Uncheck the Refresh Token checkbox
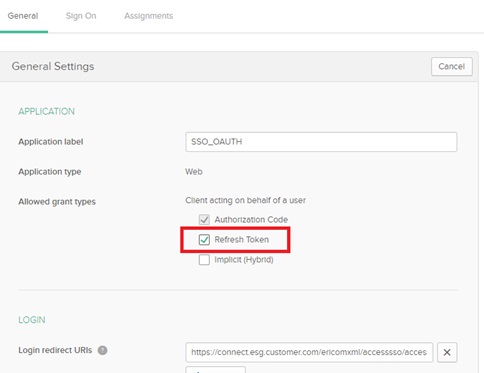 [x=204, y=239]
